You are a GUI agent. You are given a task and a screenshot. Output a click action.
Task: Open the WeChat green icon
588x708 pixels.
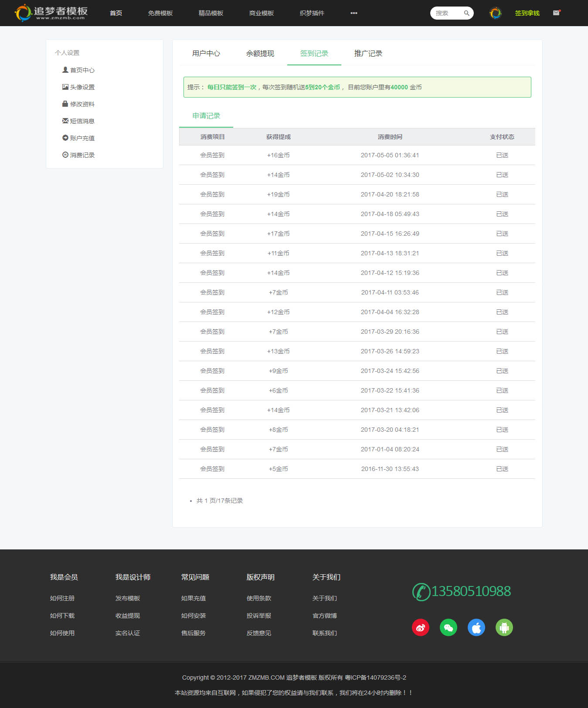pos(448,627)
